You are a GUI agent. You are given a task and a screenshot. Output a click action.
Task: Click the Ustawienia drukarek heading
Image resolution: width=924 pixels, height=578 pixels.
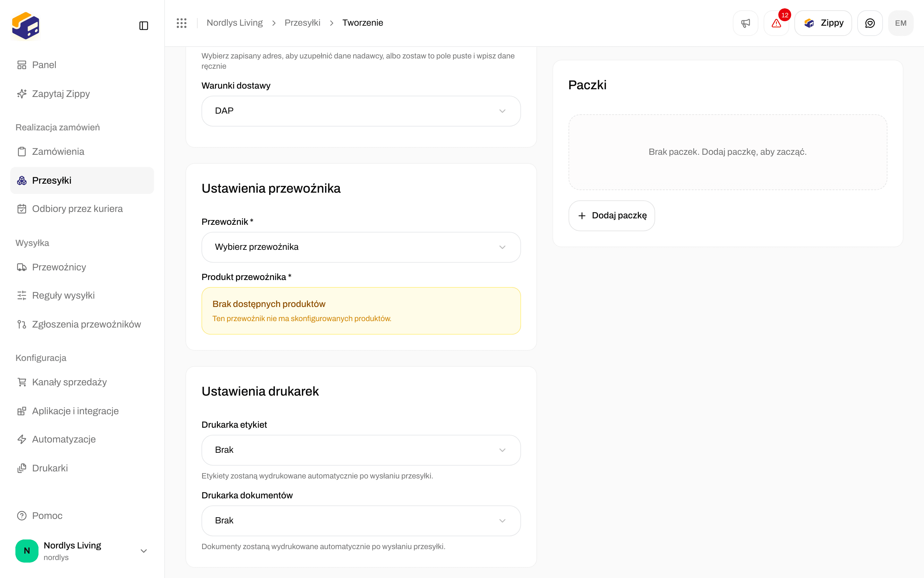click(260, 391)
